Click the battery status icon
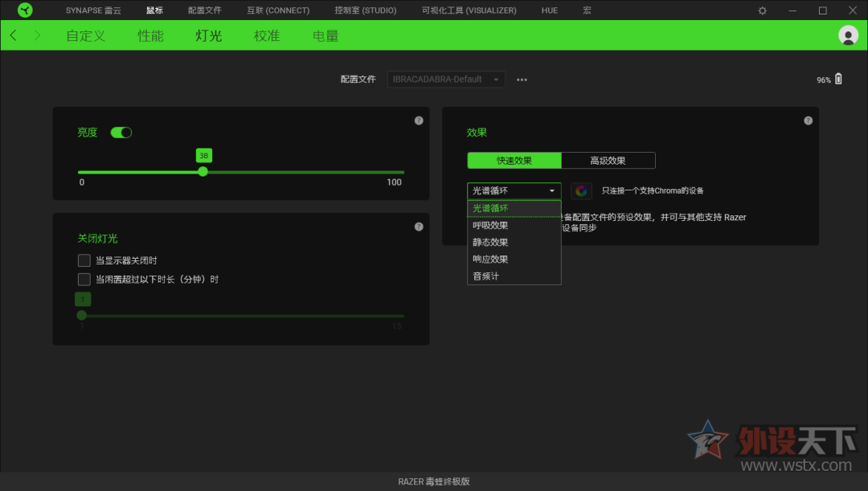 pos(838,80)
